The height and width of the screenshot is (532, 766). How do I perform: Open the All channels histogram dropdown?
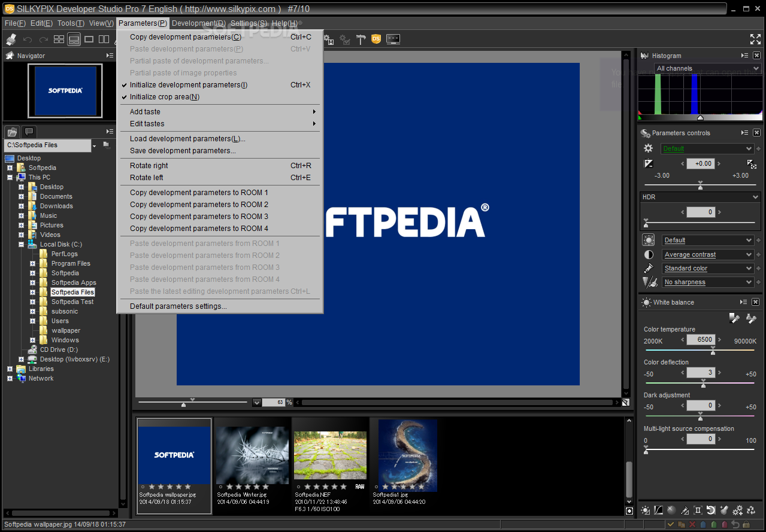pyautogui.click(x=707, y=68)
